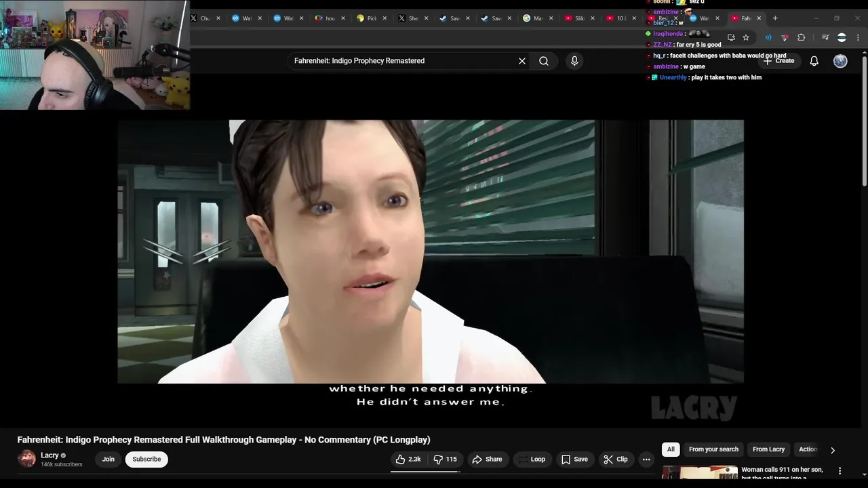This screenshot has width=868, height=488.
Task: Click the video player to pause playback
Action: click(431, 251)
